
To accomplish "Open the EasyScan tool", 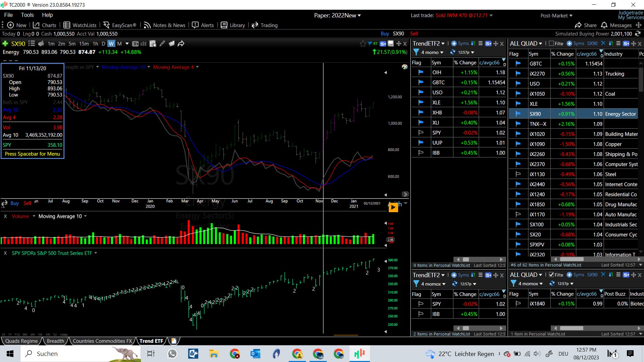I will pos(120,25).
